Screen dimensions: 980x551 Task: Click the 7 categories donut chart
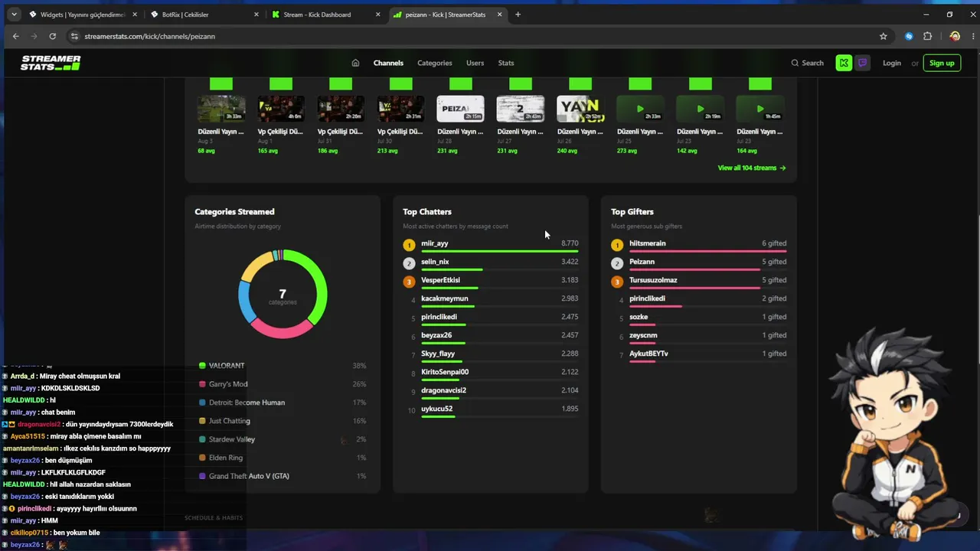283,294
